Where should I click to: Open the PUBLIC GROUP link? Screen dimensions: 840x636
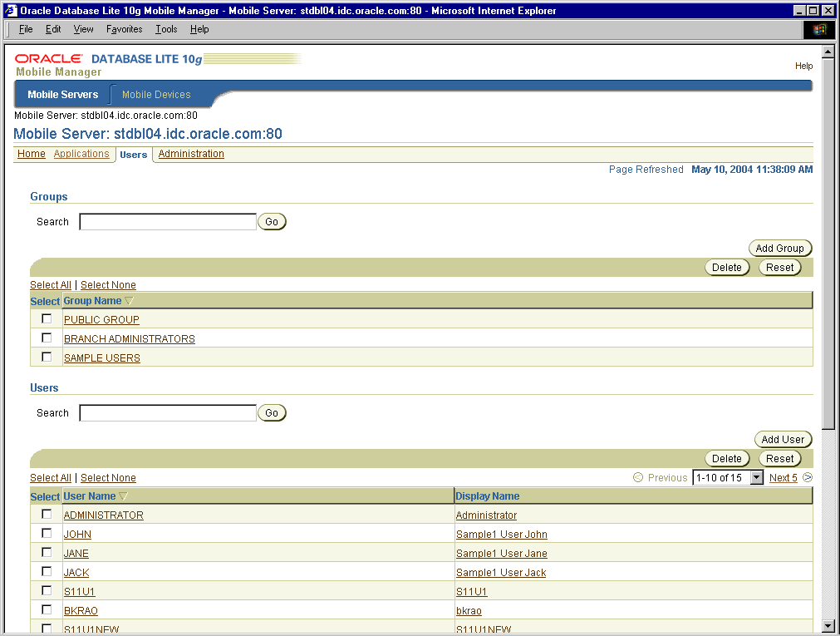point(101,319)
